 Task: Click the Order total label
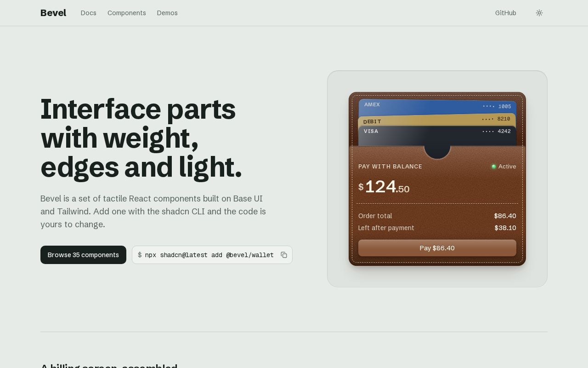point(375,216)
